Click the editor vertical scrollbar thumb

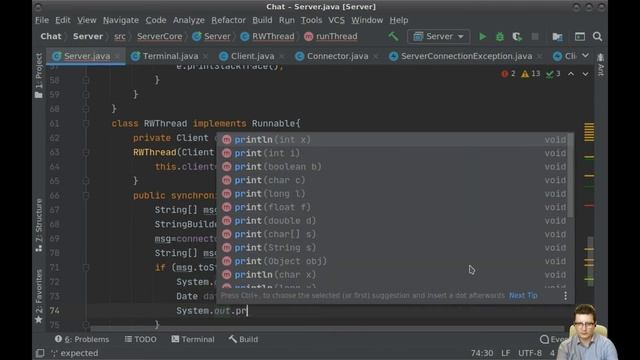[x=590, y=261]
